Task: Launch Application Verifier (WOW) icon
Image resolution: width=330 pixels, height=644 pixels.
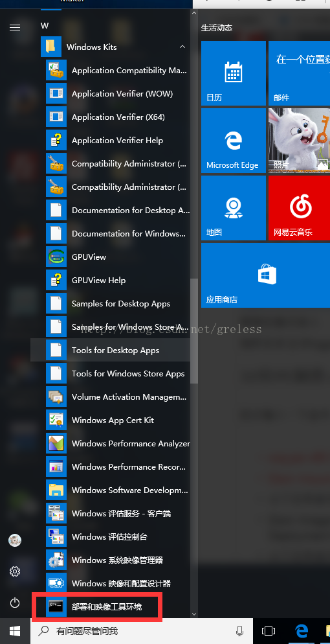Action: click(56, 94)
